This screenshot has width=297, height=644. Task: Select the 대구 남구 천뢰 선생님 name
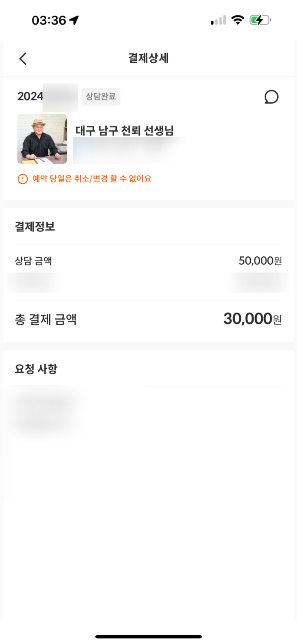(124, 130)
